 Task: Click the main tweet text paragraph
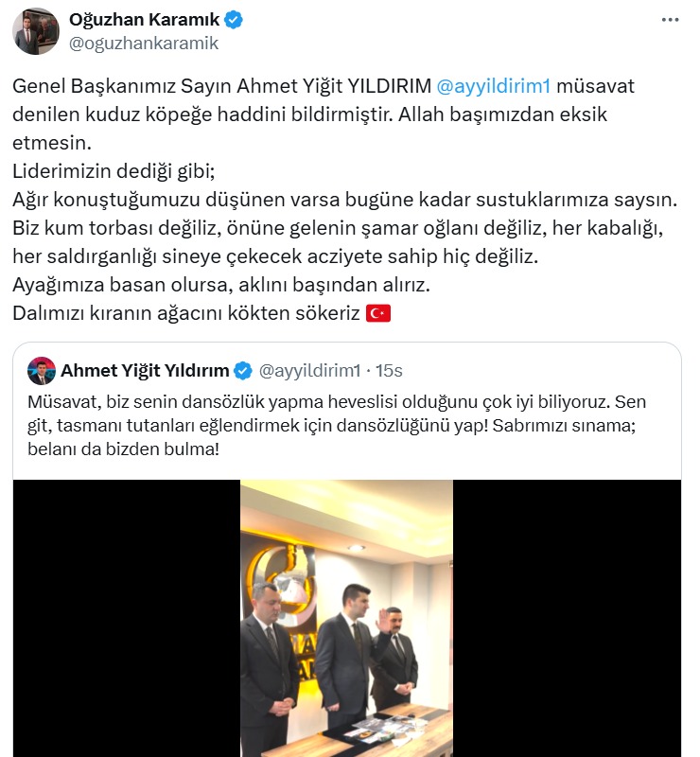point(345,200)
